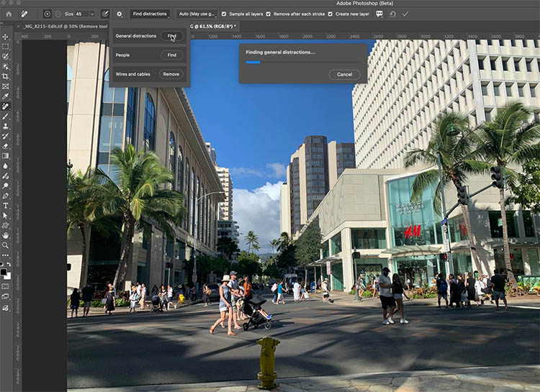Cancel finding general distractions

pos(344,74)
